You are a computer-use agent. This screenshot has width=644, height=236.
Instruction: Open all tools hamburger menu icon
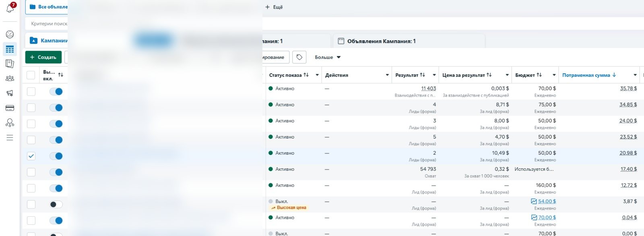(10, 138)
